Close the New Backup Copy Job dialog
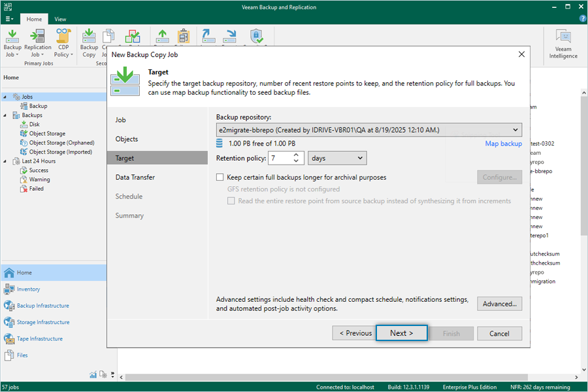This screenshot has height=392, width=588. (x=521, y=54)
